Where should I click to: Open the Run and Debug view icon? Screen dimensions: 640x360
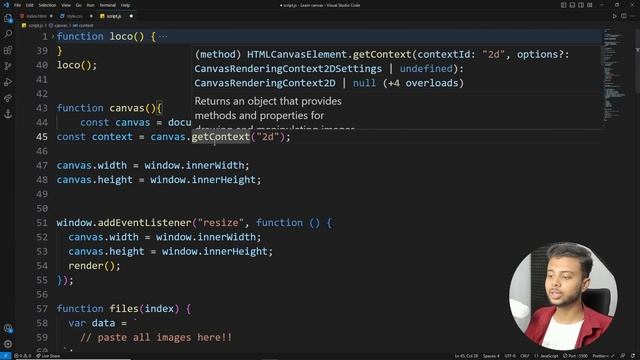[8, 82]
